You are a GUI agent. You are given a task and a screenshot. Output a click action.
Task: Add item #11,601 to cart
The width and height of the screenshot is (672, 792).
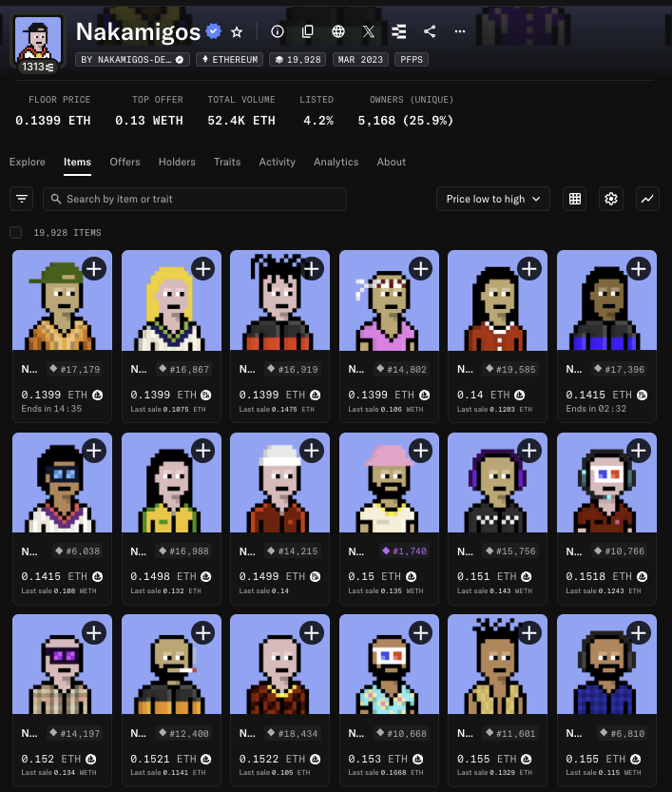pyautogui.click(x=529, y=633)
